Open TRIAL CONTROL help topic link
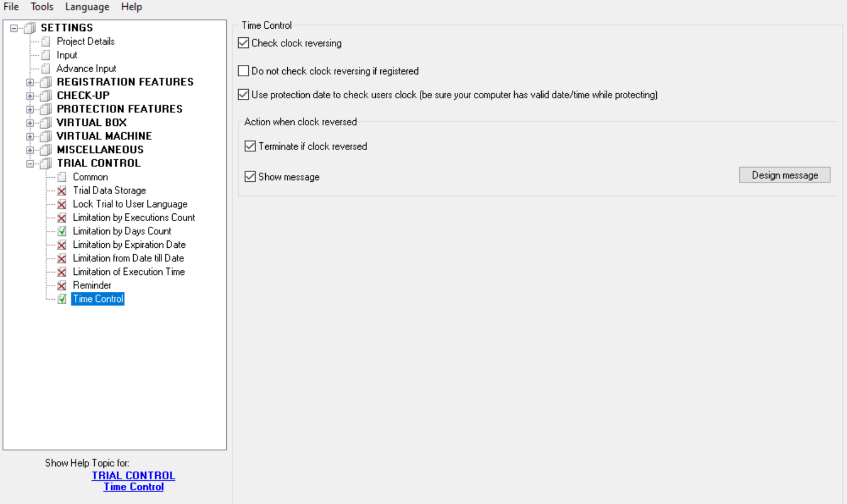 click(x=133, y=475)
